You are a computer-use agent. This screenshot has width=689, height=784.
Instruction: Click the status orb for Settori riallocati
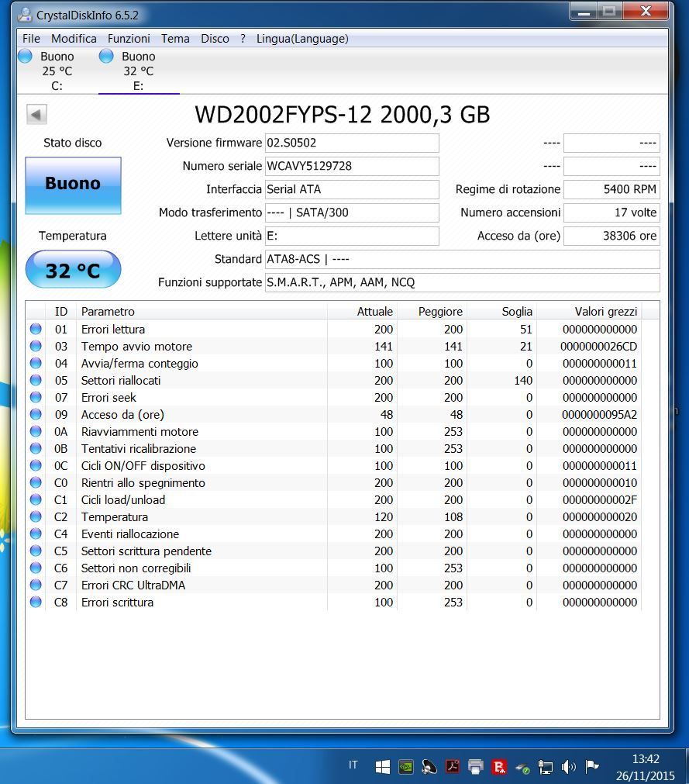pyautogui.click(x=36, y=380)
